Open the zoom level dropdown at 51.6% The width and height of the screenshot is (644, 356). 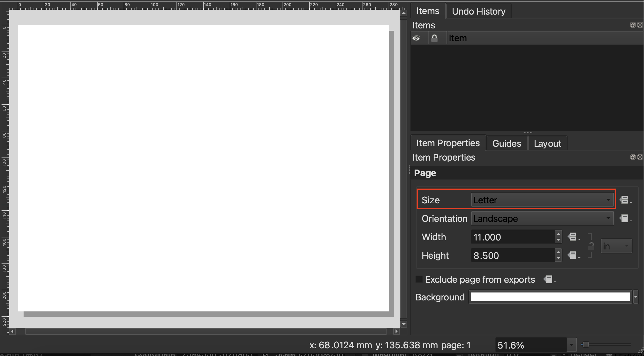[x=571, y=345]
